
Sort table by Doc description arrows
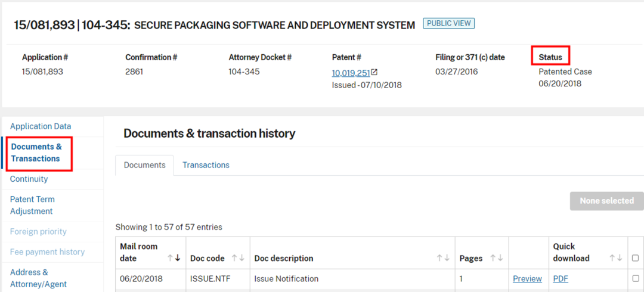click(x=443, y=258)
